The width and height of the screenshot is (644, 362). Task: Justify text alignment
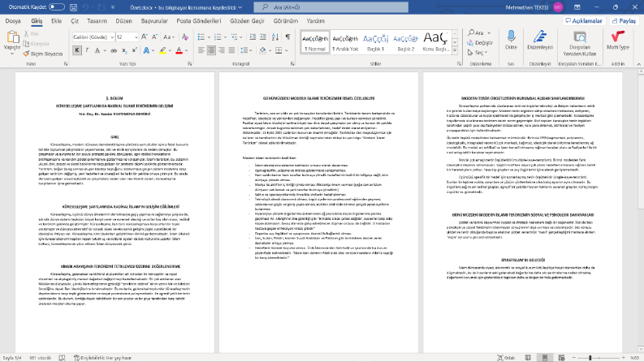pyautogui.click(x=231, y=50)
